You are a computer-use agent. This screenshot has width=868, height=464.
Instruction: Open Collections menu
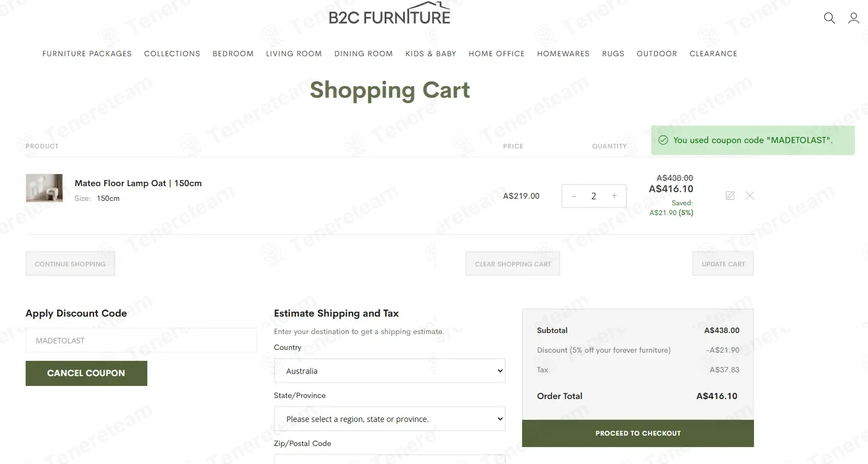pyautogui.click(x=172, y=53)
